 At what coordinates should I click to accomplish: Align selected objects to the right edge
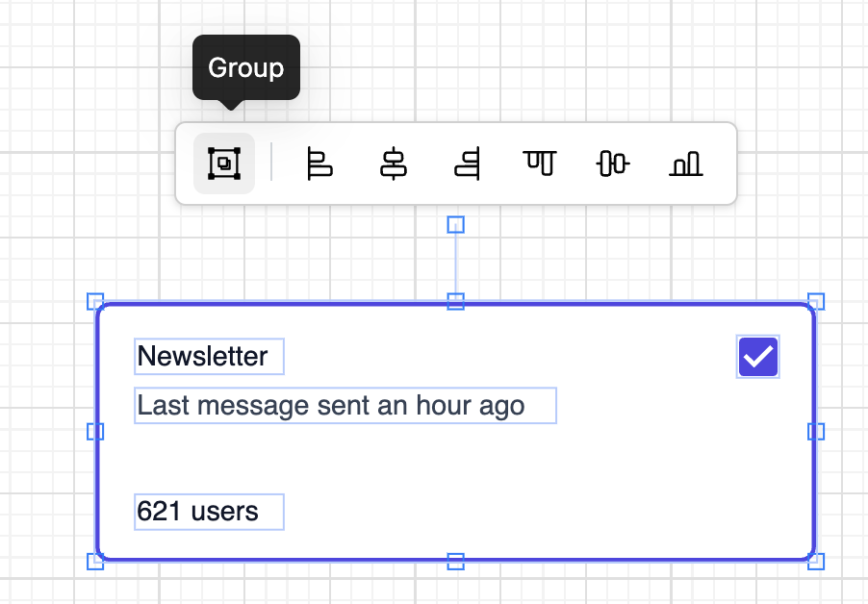pos(466,164)
